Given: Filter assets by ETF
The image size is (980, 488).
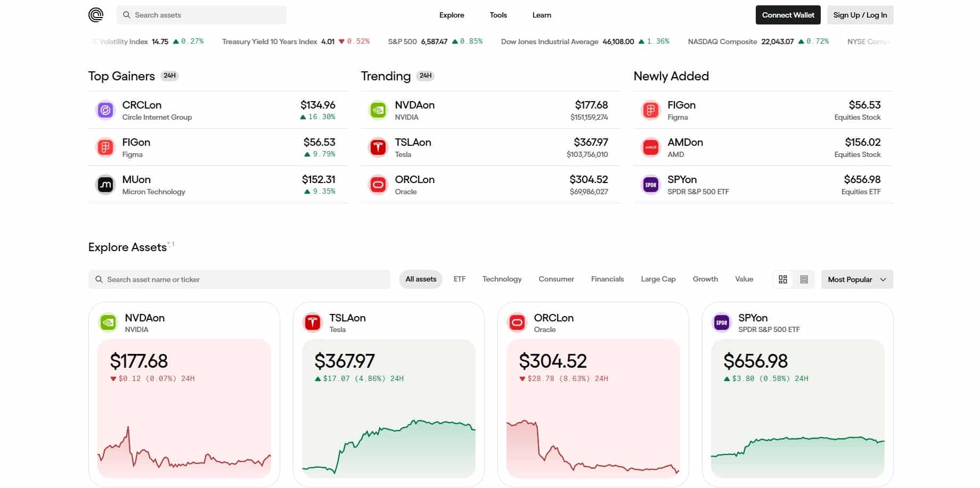Looking at the screenshot, I should [x=460, y=279].
